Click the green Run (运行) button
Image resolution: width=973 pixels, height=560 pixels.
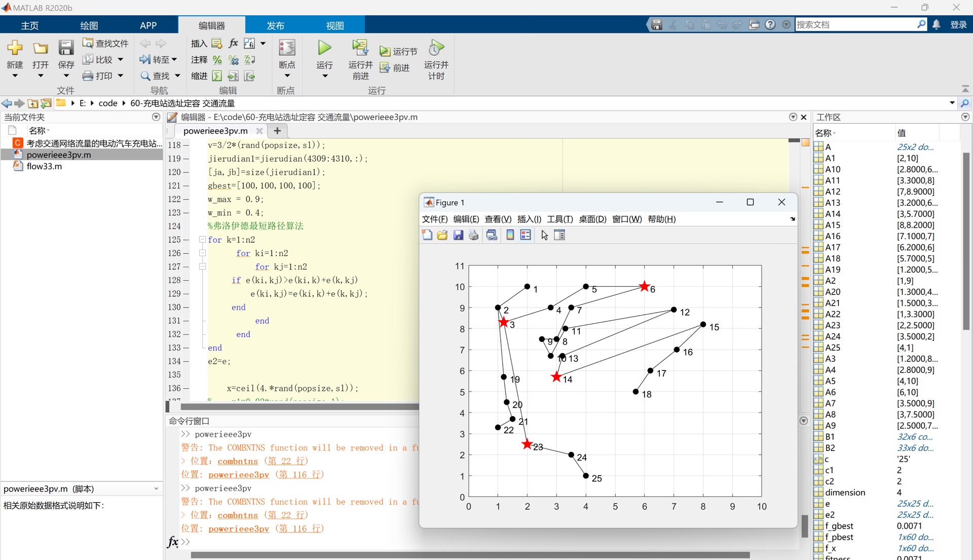tap(324, 48)
